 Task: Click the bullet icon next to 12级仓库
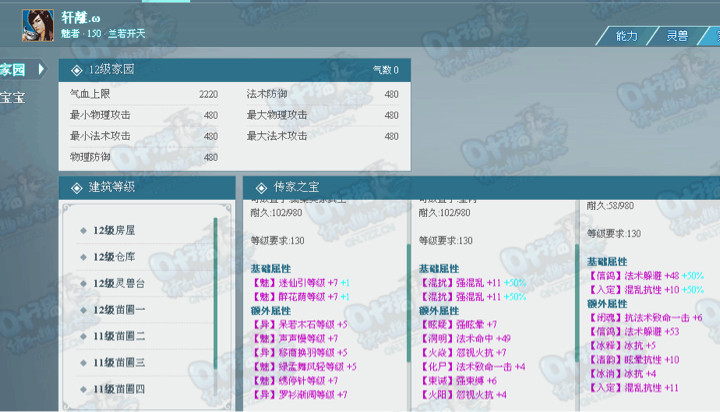point(82,257)
